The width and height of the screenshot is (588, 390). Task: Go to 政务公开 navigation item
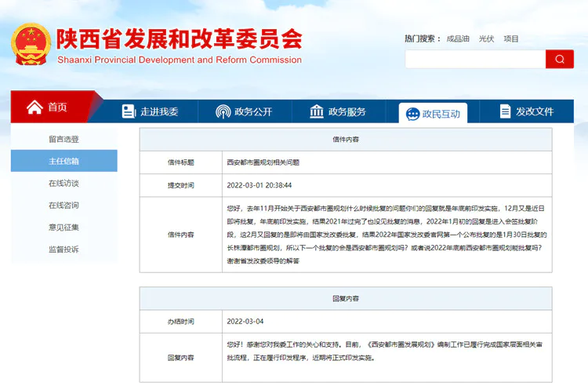pos(245,111)
